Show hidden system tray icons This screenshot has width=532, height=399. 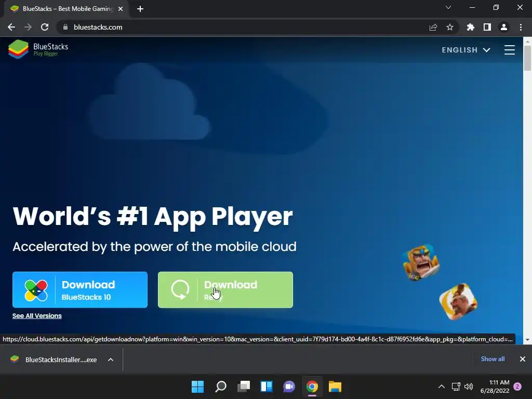(x=442, y=387)
